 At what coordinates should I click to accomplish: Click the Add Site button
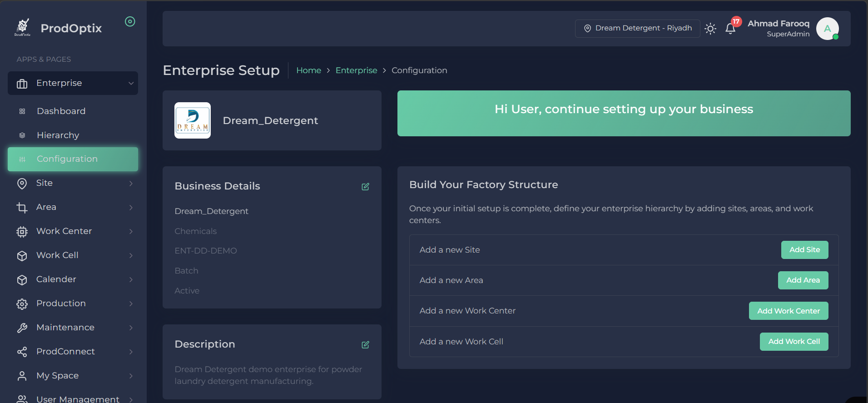tap(804, 250)
